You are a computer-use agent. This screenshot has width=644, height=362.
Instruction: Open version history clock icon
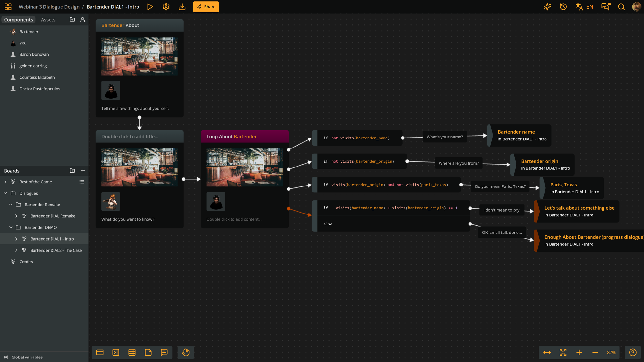coord(563,7)
